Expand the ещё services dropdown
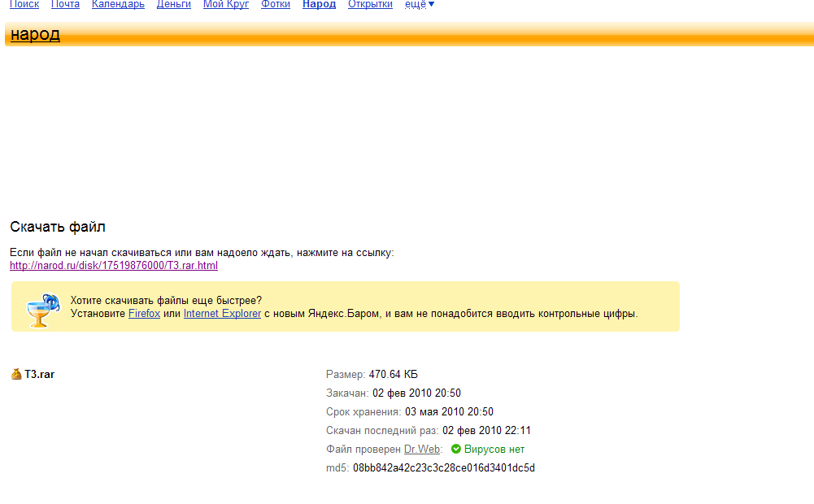 click(420, 4)
